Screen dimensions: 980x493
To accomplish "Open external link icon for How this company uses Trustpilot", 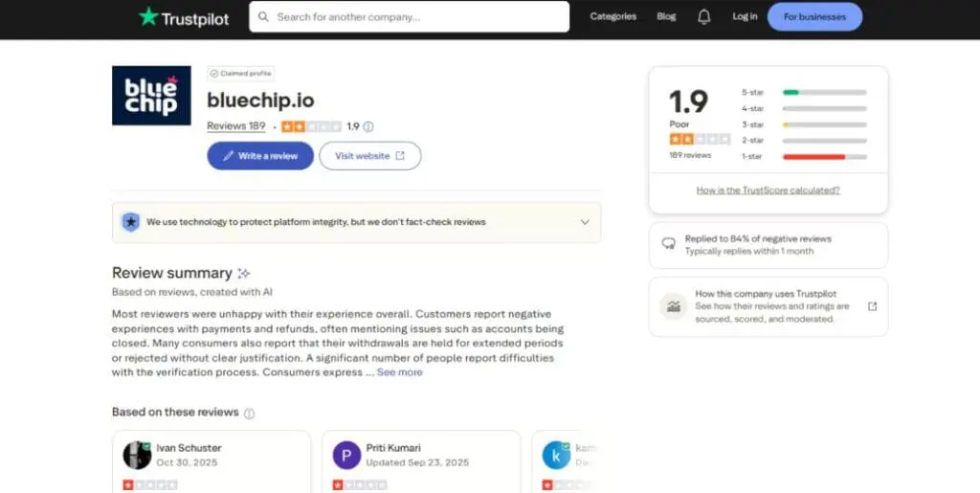I will click(x=872, y=306).
